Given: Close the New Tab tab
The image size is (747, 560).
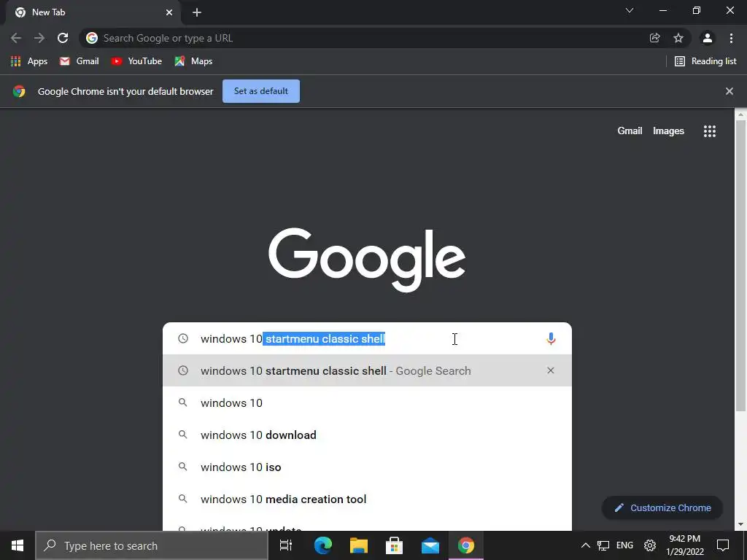Looking at the screenshot, I should (169, 12).
